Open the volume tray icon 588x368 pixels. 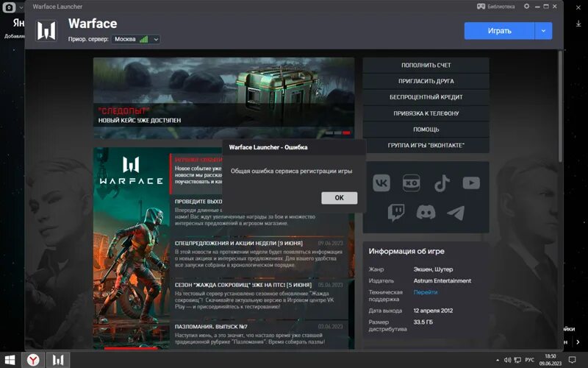click(x=507, y=360)
